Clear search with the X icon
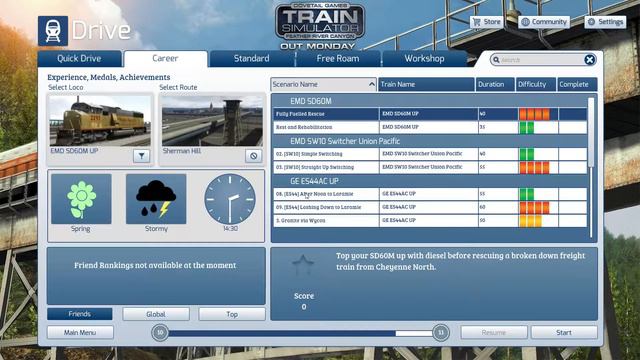This screenshot has height=360, width=640. coord(589,60)
